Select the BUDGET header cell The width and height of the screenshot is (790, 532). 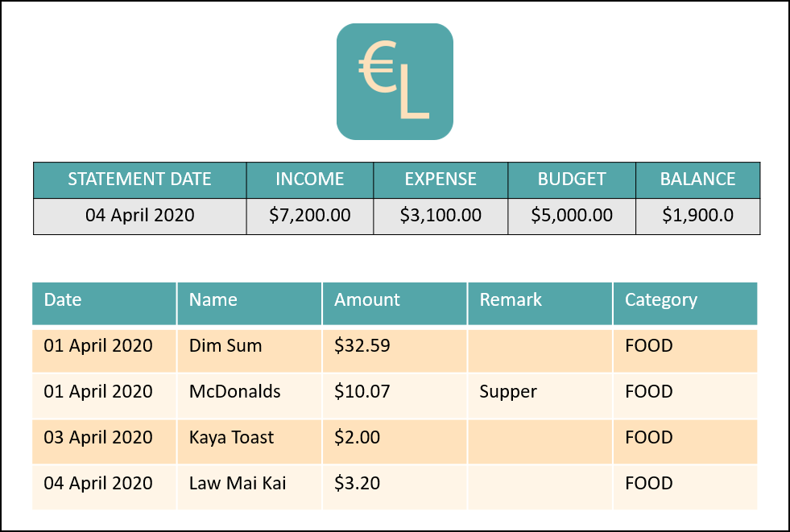click(572, 179)
